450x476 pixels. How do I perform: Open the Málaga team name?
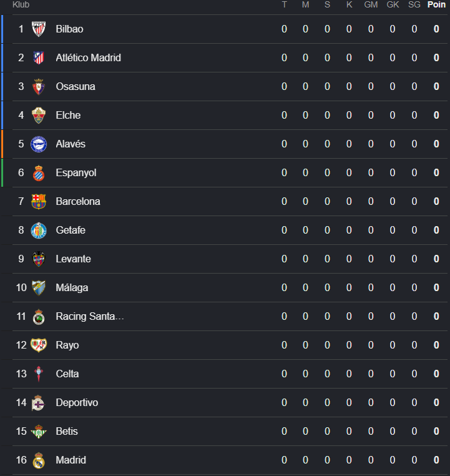point(72,287)
